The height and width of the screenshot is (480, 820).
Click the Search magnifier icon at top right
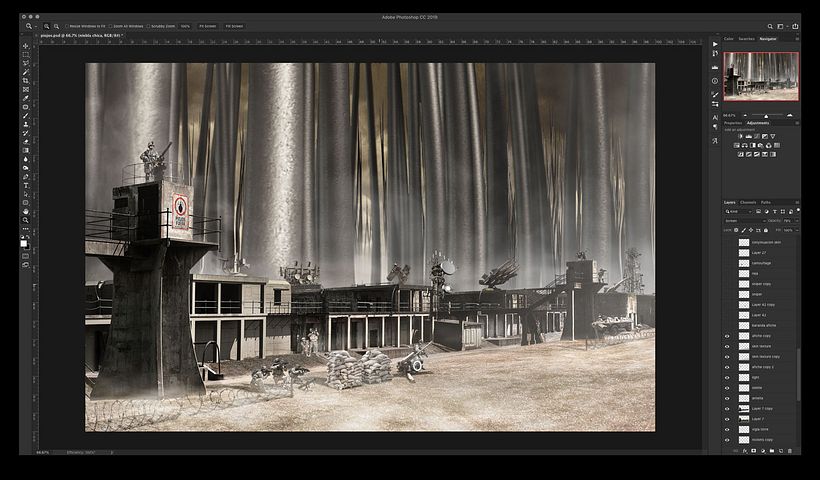click(770, 26)
